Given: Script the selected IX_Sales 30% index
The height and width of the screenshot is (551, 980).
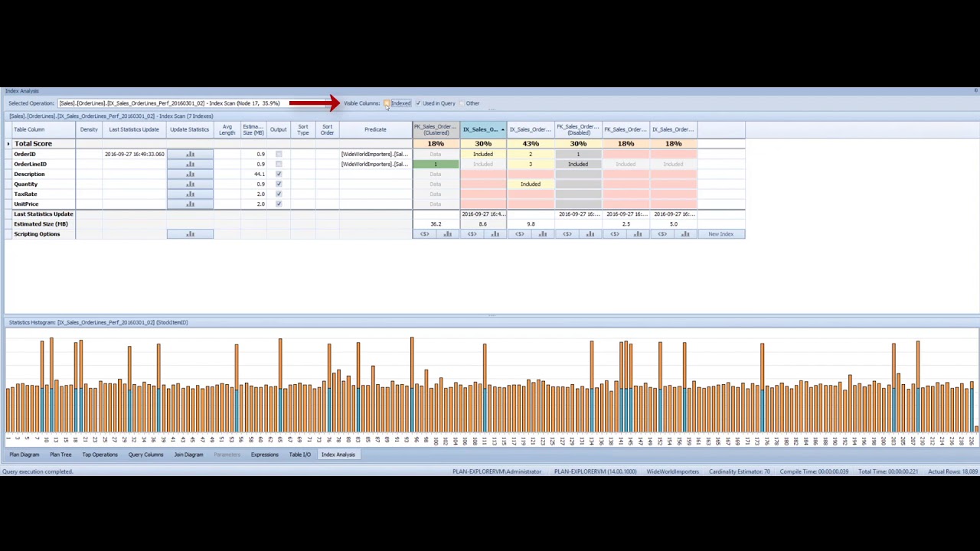Looking at the screenshot, I should [x=472, y=234].
